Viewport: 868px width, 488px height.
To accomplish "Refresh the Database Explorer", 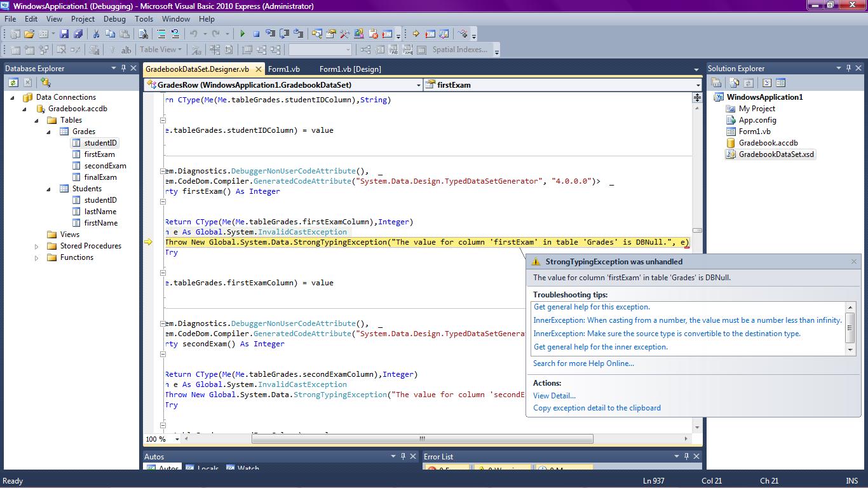I will coord(13,82).
